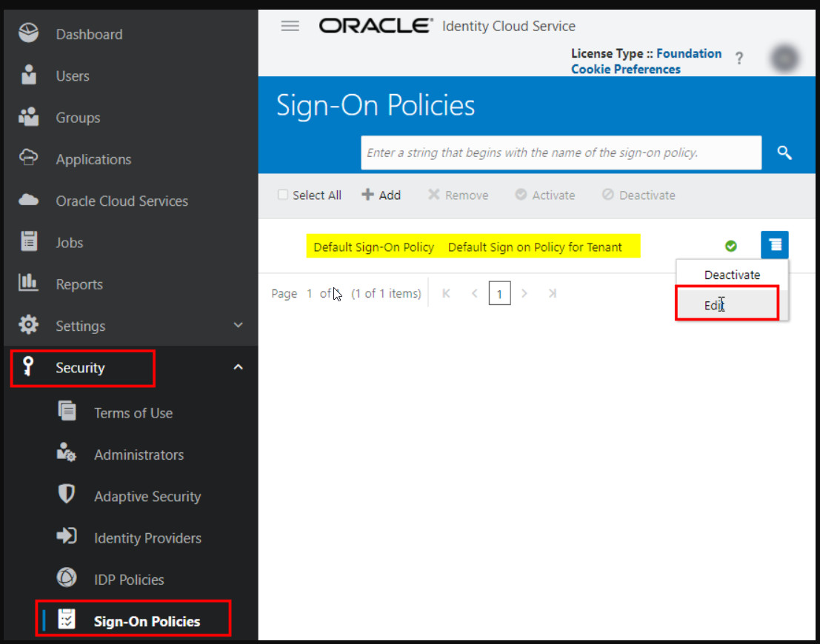
Task: Click the Add policy button
Action: [x=381, y=195]
